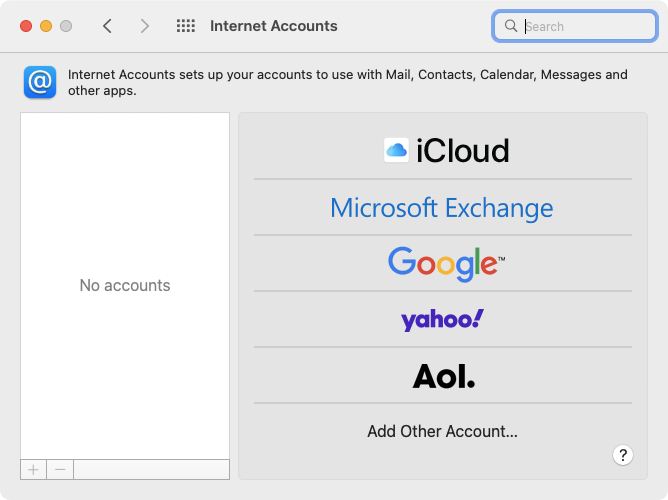Click the iCloud text label

[x=462, y=150]
